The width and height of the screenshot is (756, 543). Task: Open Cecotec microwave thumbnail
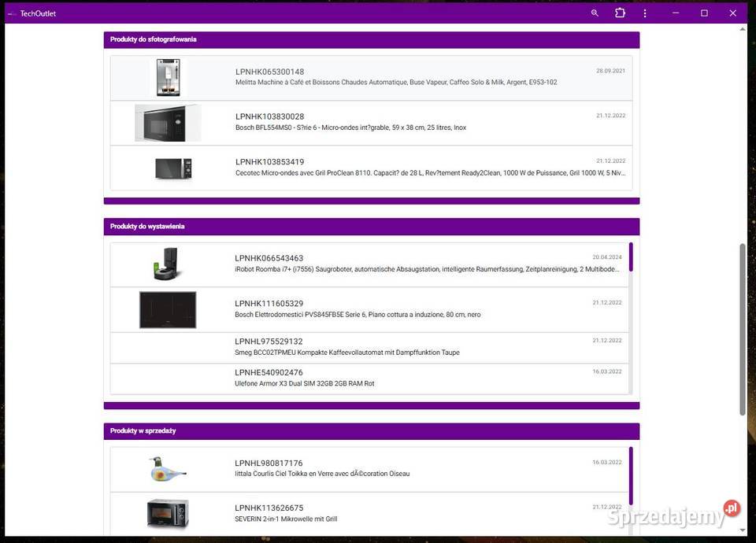pos(173,168)
